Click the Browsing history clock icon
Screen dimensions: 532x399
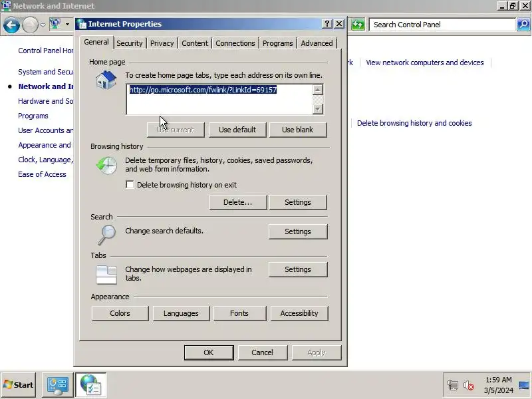[106, 165]
